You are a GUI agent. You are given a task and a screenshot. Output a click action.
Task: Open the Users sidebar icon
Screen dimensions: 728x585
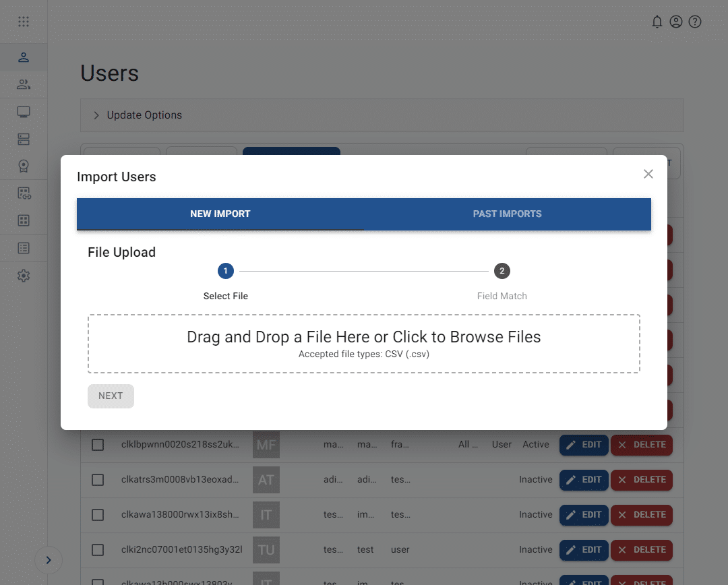tap(24, 57)
